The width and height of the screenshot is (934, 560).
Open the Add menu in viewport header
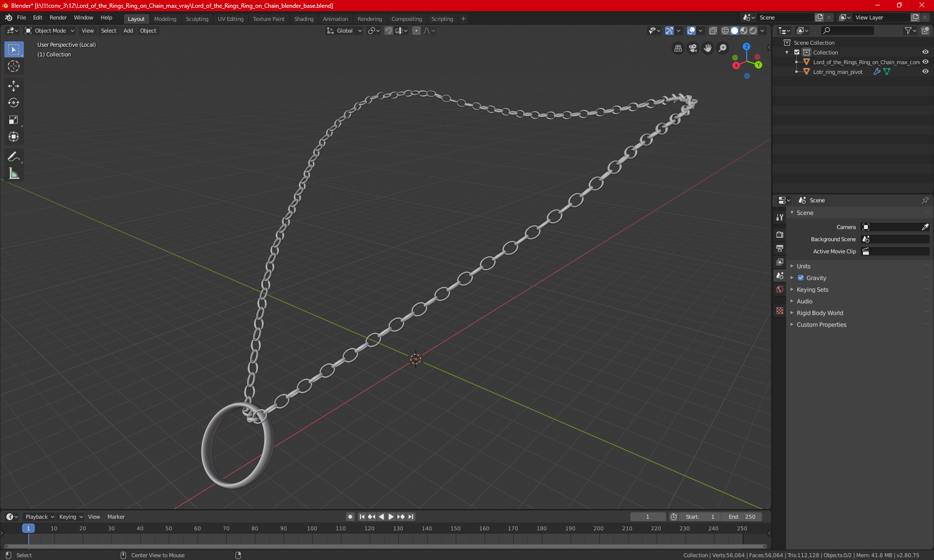click(128, 31)
